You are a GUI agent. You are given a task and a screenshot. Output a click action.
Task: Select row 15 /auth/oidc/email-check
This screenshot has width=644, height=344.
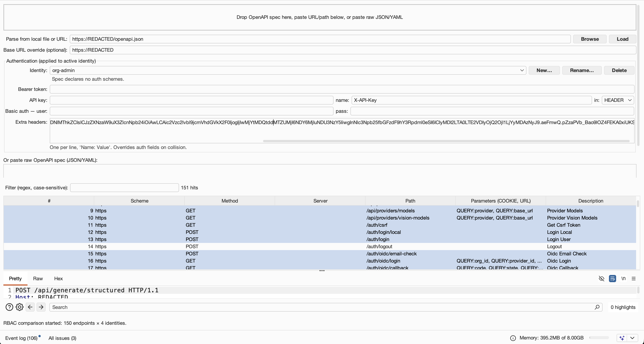pos(320,254)
